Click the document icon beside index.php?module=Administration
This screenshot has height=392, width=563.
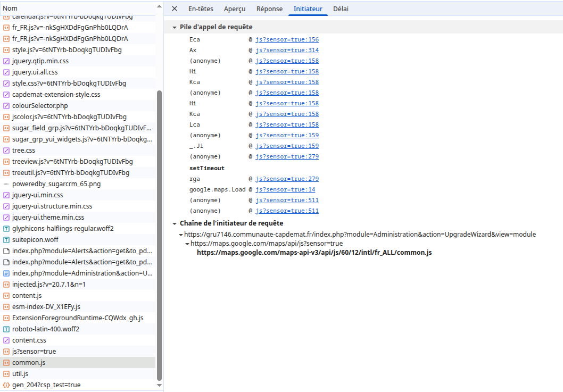(x=6, y=273)
